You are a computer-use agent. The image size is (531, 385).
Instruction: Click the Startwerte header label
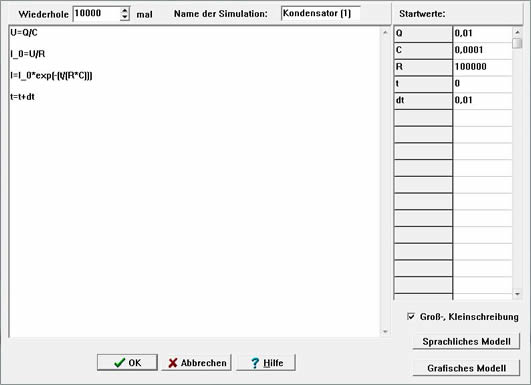coord(422,14)
